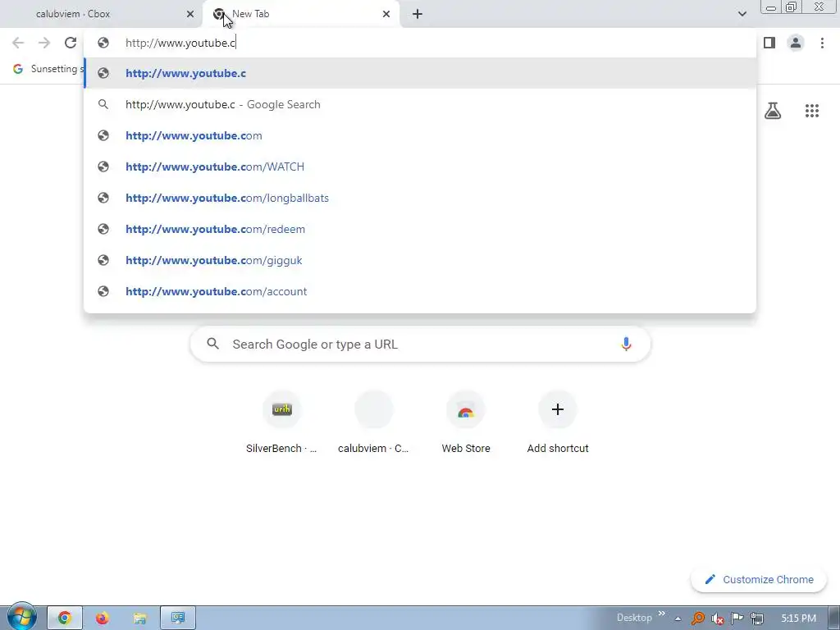
Task: Show hidden tray icons arrow
Action: click(678, 619)
